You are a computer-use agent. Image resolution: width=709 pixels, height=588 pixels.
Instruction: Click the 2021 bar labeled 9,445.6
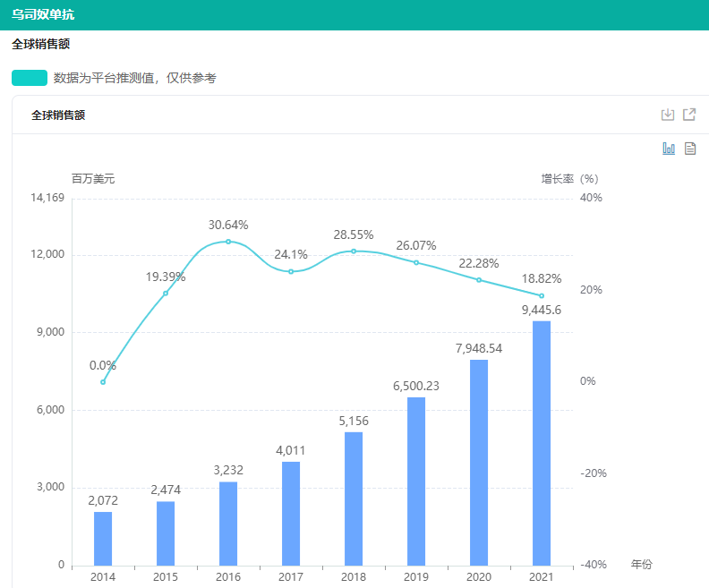542,443
